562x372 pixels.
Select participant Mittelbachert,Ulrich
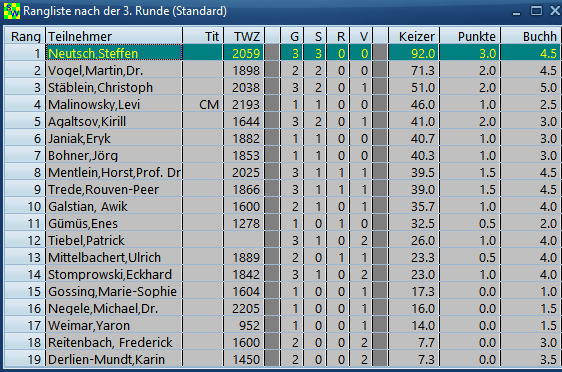pos(114,258)
